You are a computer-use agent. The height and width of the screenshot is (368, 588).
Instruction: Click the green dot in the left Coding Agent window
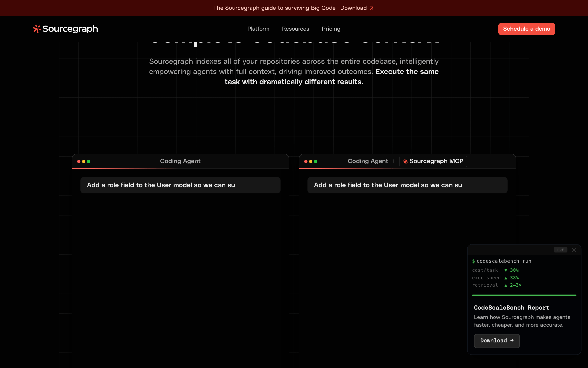pyautogui.click(x=89, y=161)
